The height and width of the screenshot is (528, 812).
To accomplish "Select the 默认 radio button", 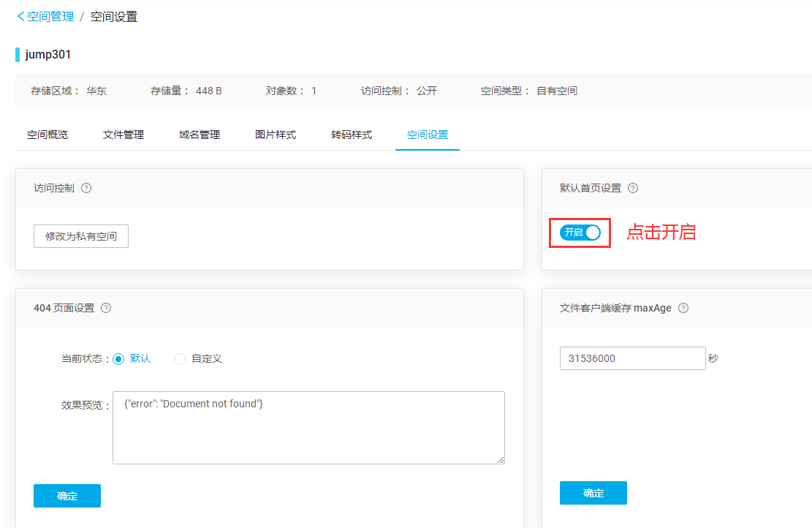I will [x=118, y=359].
